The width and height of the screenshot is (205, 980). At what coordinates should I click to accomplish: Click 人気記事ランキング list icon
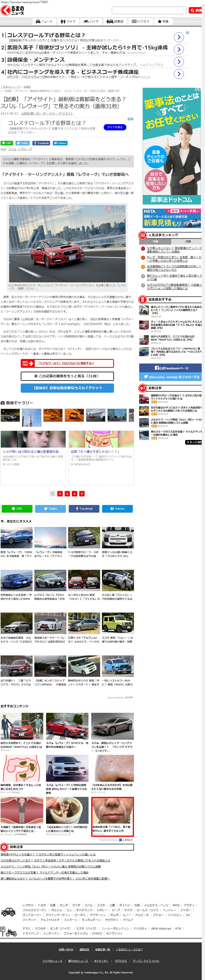[x=143, y=235]
